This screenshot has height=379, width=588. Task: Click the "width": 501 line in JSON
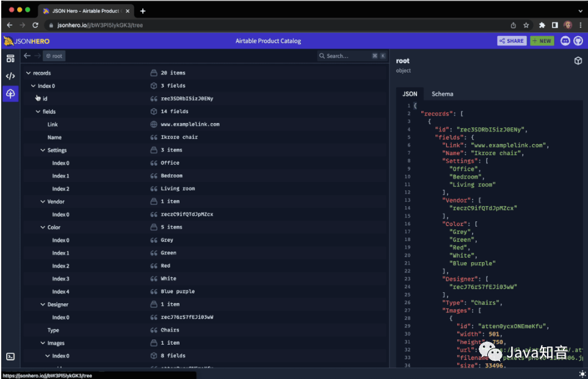(479, 334)
